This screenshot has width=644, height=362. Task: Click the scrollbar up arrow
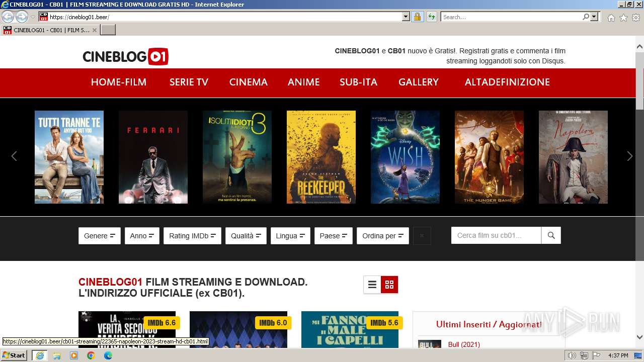639,47
